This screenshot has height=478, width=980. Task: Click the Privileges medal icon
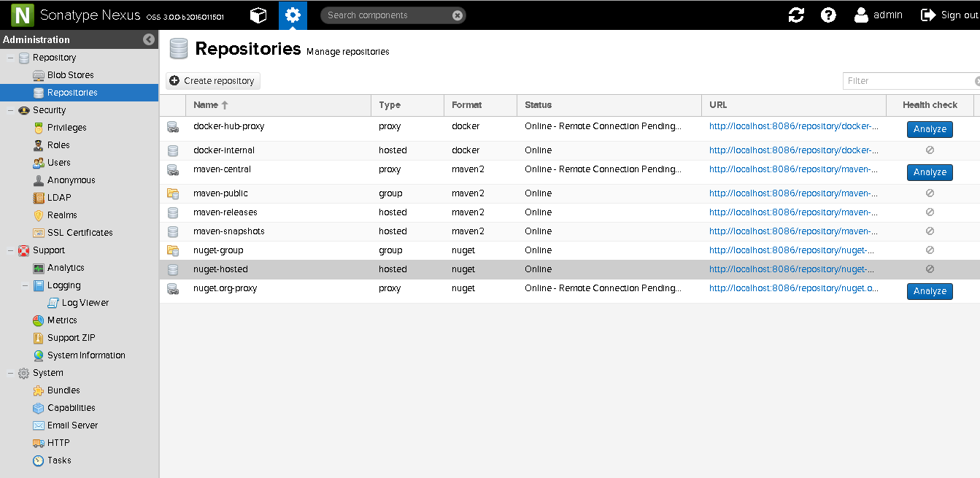point(39,128)
